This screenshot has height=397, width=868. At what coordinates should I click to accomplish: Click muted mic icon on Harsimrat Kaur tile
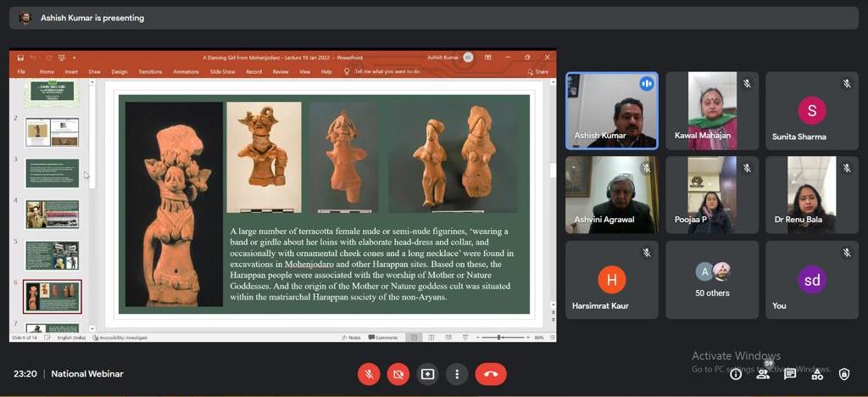click(x=647, y=253)
